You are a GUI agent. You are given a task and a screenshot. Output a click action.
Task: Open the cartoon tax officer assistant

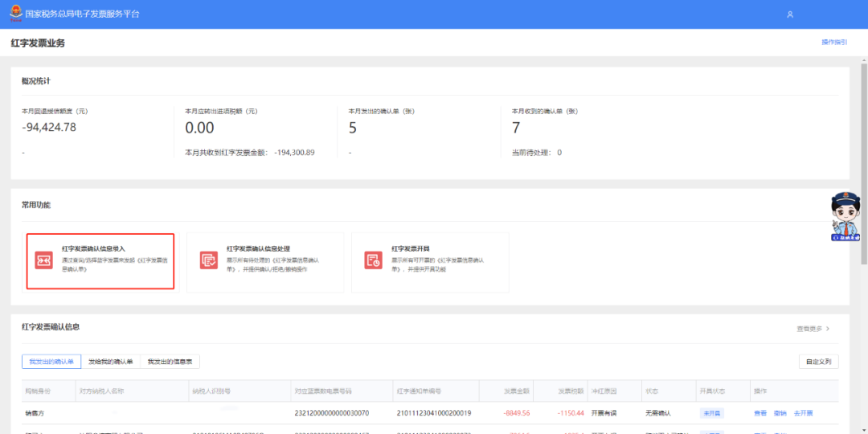click(845, 215)
